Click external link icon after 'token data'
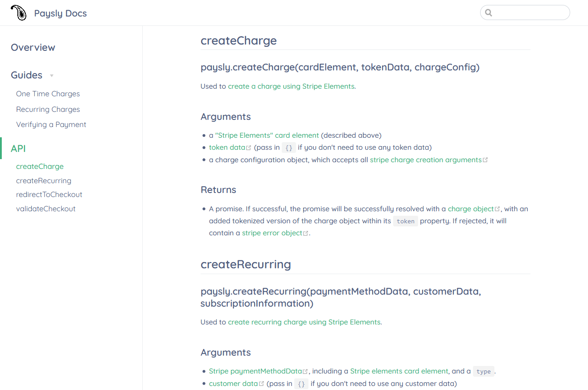The image size is (588, 390). click(249, 148)
